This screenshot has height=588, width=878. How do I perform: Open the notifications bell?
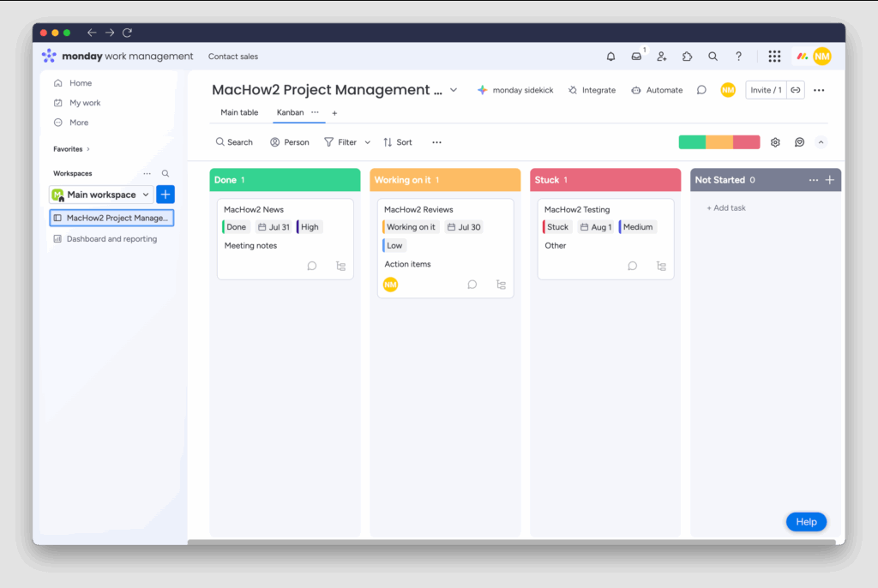610,57
